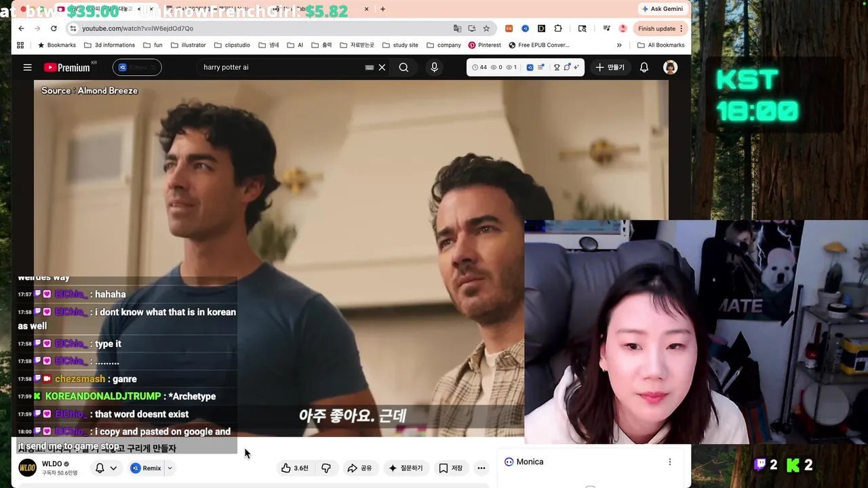Image resolution: width=868 pixels, height=488 pixels.
Task: Open the 3d informations bookmark folder
Action: 109,45
